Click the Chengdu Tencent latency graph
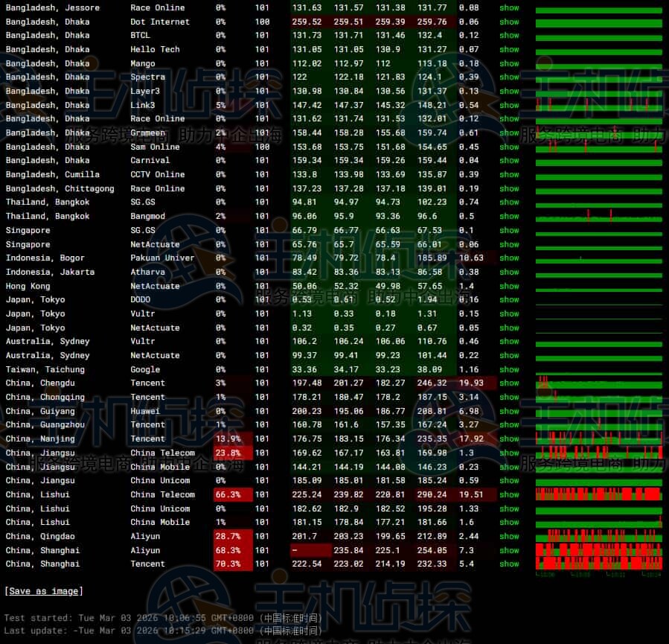 [598, 383]
